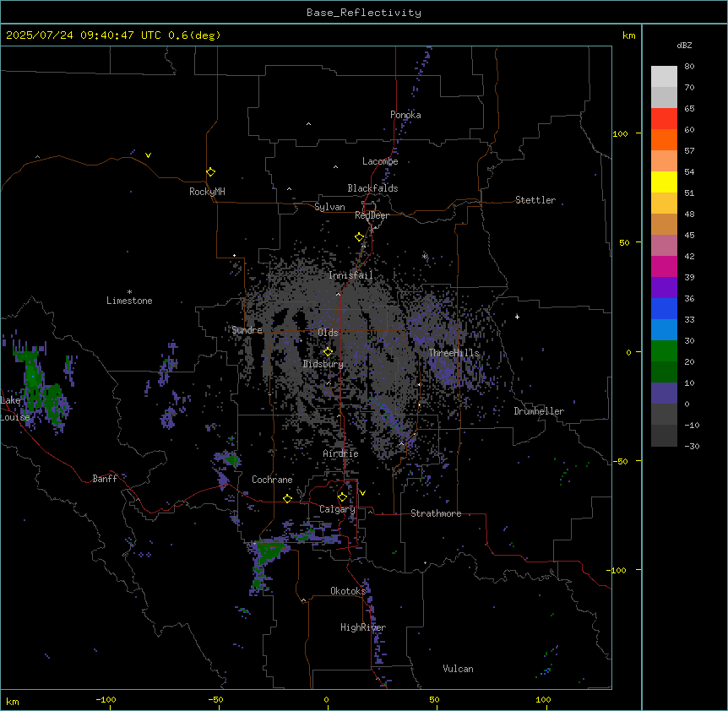Viewport: 728px width, 711px height.
Task: Click the RockyMH city label
Action: (207, 192)
